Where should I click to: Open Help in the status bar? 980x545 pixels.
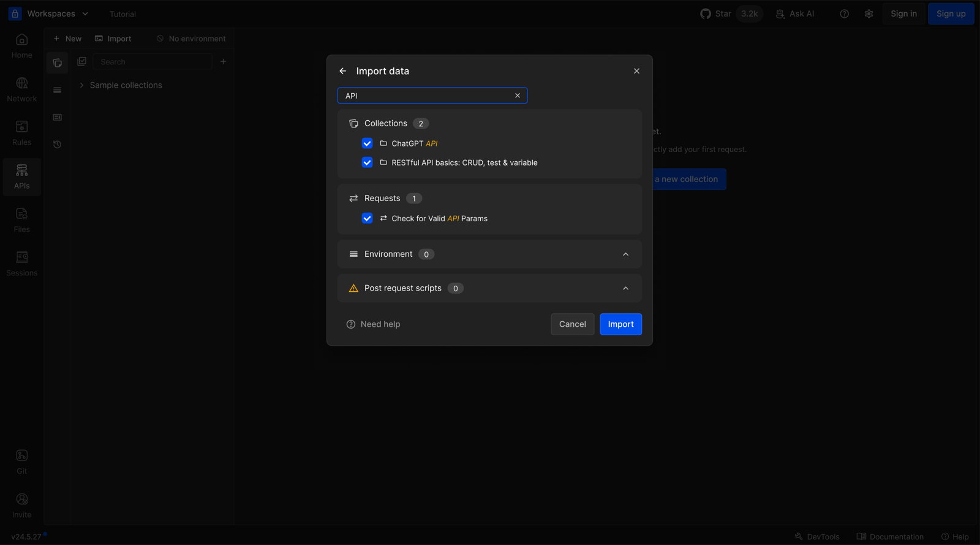point(955,536)
